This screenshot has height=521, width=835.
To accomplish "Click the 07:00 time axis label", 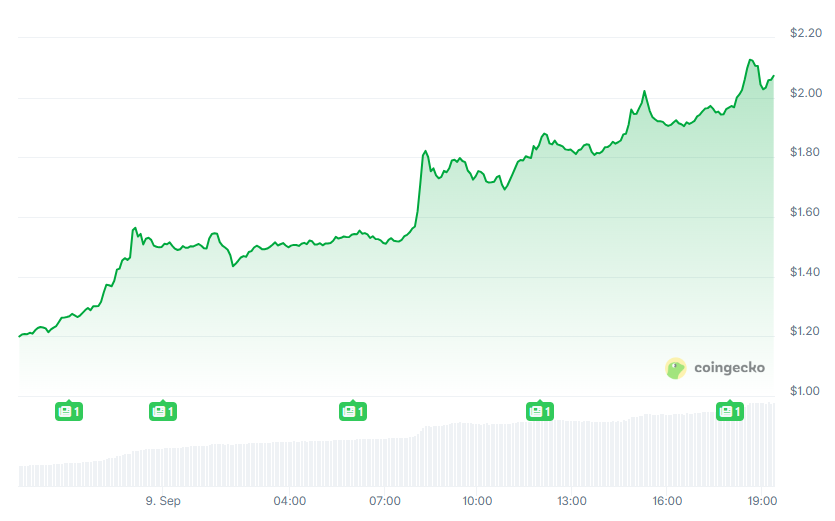I will (x=385, y=500).
